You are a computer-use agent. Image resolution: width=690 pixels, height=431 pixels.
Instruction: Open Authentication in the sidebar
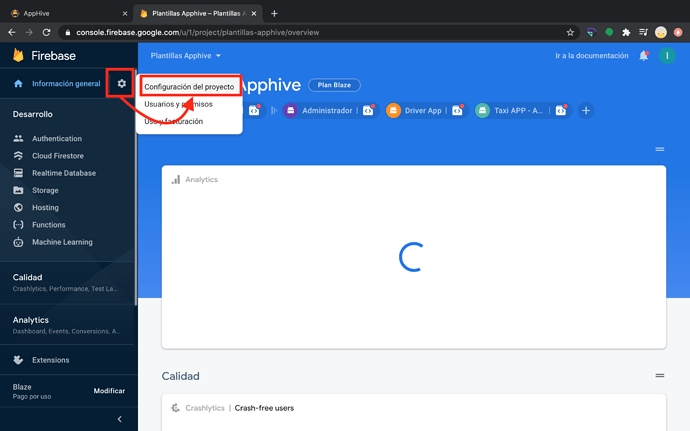(x=57, y=139)
